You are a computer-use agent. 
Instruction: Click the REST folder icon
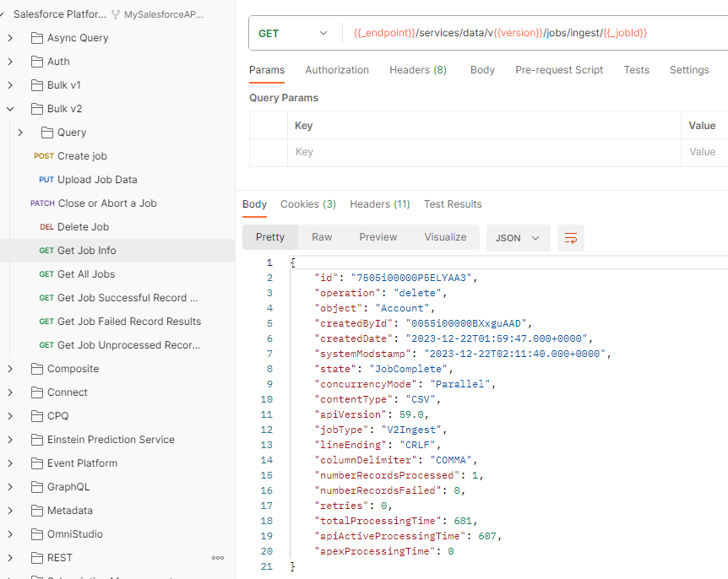point(36,558)
